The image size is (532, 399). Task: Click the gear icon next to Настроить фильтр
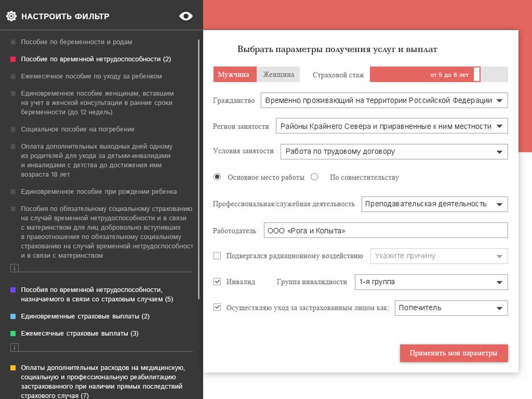pos(11,16)
